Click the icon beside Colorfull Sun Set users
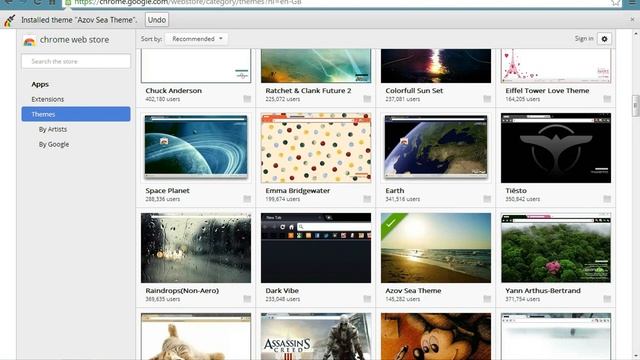The image size is (640, 360). click(487, 99)
